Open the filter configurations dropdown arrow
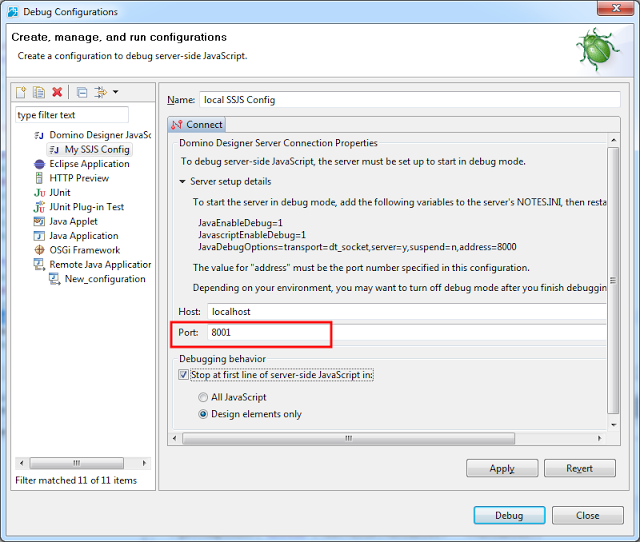The width and height of the screenshot is (640, 542). (x=116, y=92)
